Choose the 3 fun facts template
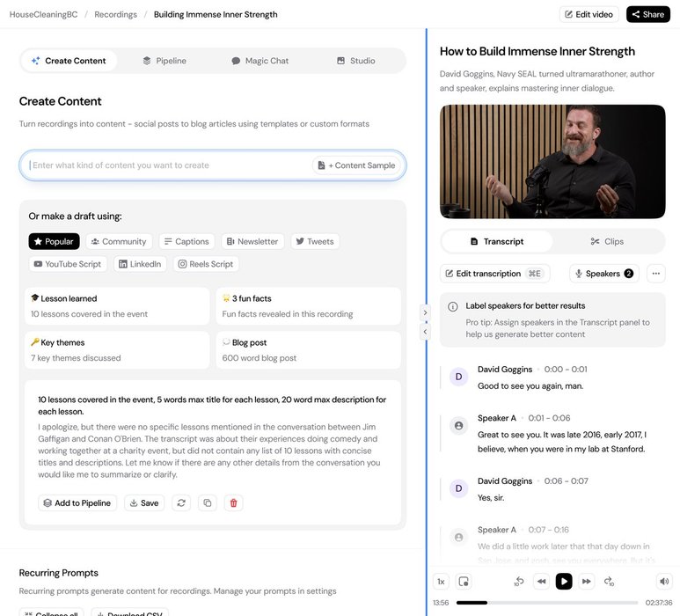Image resolution: width=680 pixels, height=616 pixels. pos(309,306)
